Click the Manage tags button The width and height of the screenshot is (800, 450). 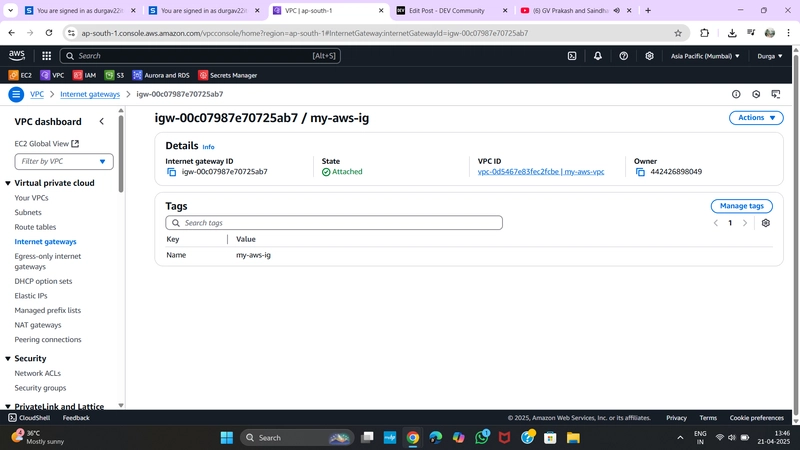coord(741,206)
